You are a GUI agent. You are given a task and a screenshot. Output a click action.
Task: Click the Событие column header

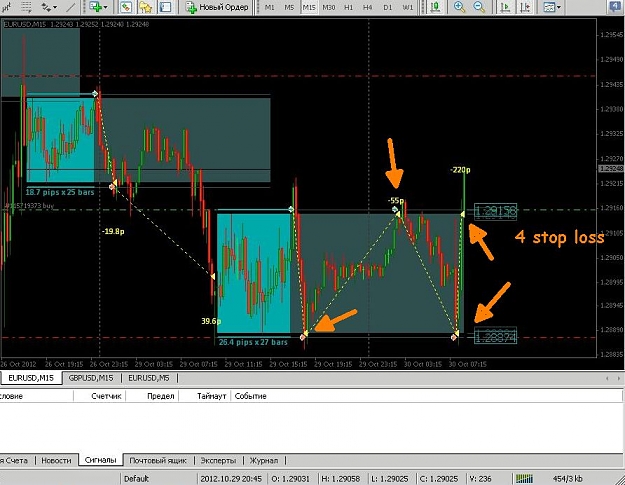click(250, 396)
